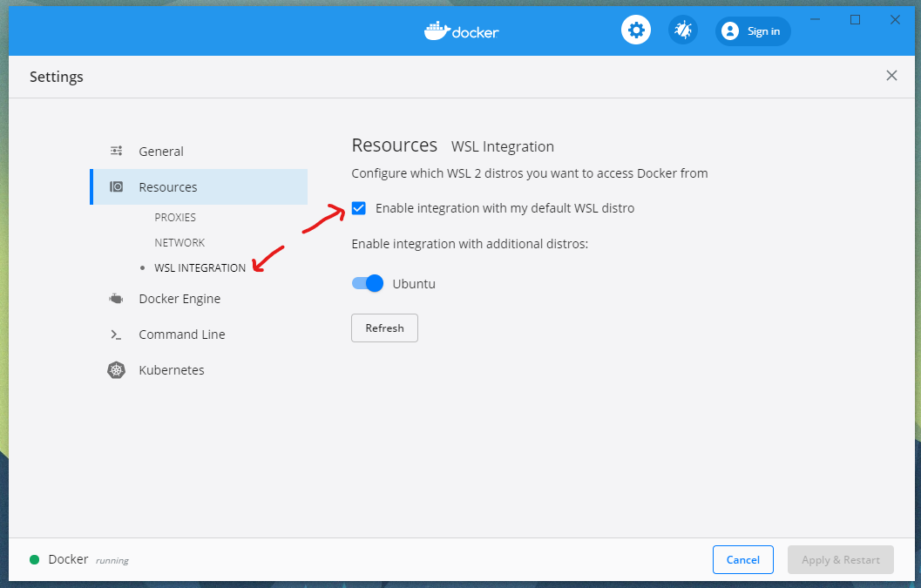Click the user avatar icon beside Sign in

(730, 31)
